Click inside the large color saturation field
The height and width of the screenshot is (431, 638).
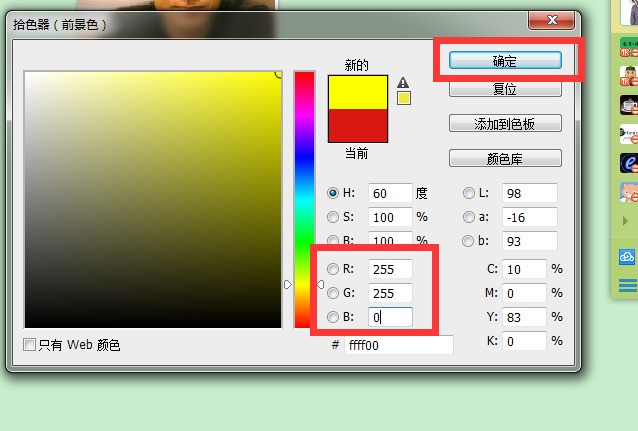point(153,199)
